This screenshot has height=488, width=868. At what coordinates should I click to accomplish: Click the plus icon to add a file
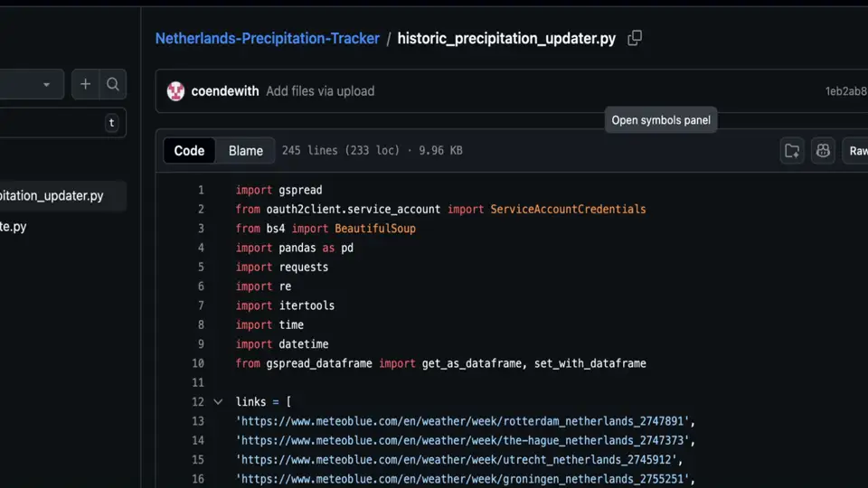click(85, 84)
